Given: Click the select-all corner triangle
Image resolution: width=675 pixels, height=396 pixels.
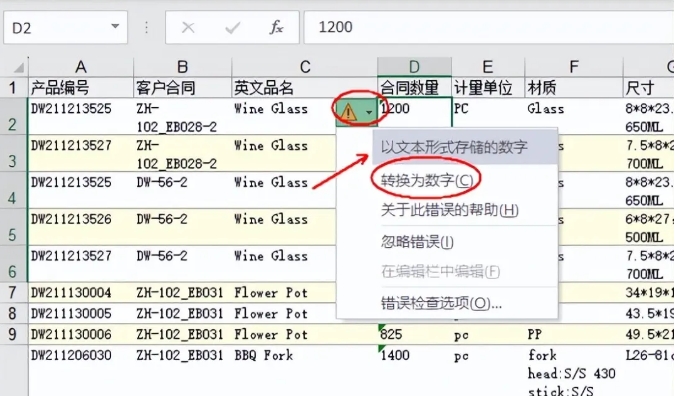Looking at the screenshot, I should [x=18, y=67].
